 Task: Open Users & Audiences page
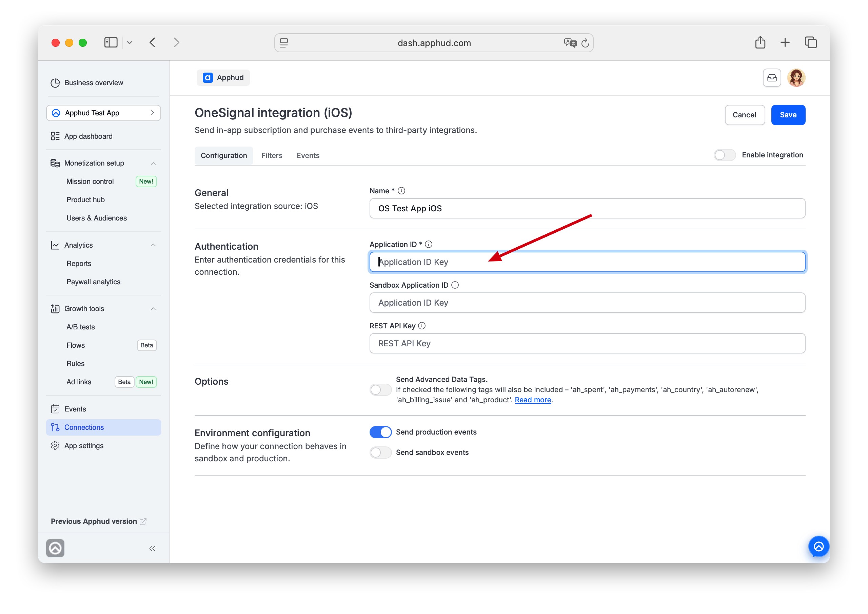point(96,218)
